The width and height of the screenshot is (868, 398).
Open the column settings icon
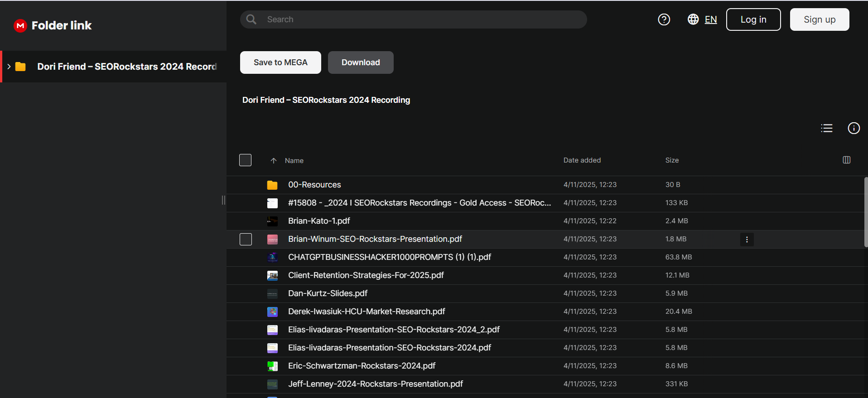point(847,160)
